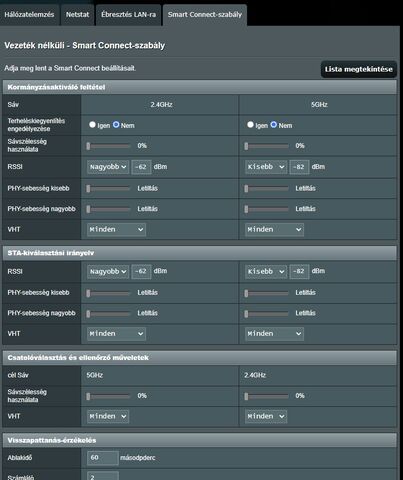Adjust 2.4GHz PHY-sebesség kisebb slider in steering trigger
The image size is (403, 480).
(x=108, y=189)
